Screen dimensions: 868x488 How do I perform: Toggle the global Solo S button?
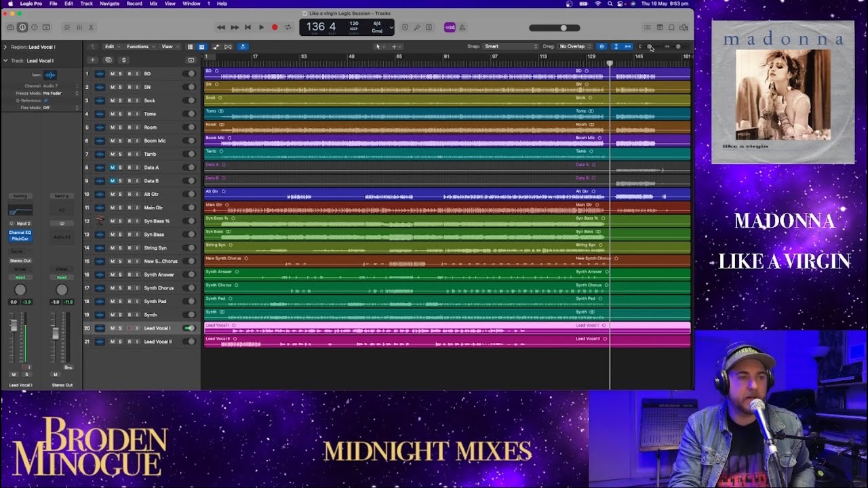pos(123,60)
